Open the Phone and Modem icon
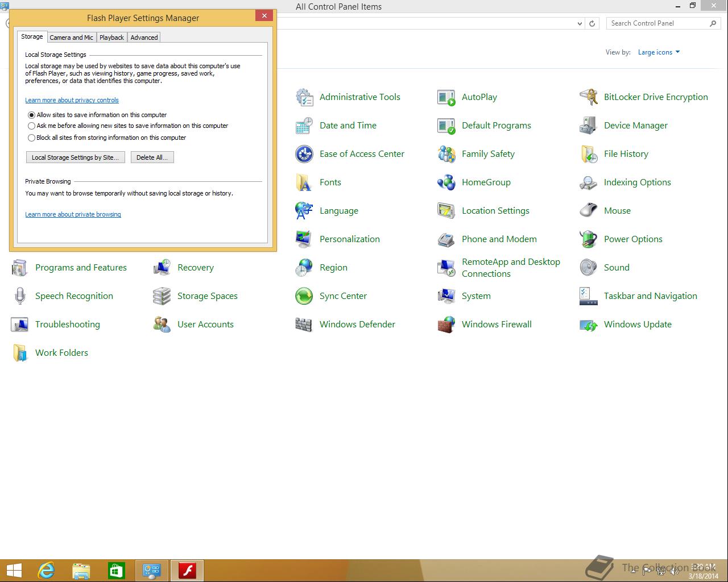Viewport: 728px width, 582px height. (x=446, y=239)
